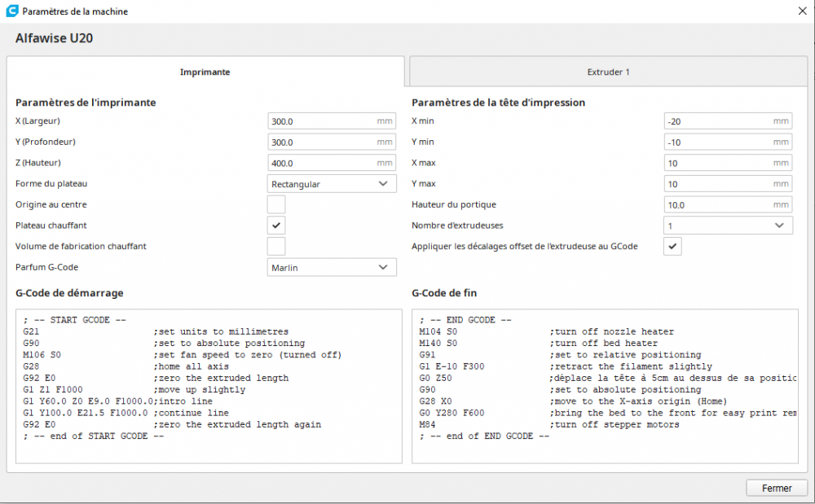Click the 'G1 Y100.0 E21.5 F1000.0' continue line
The height and width of the screenshot is (504, 815).
tap(126, 413)
